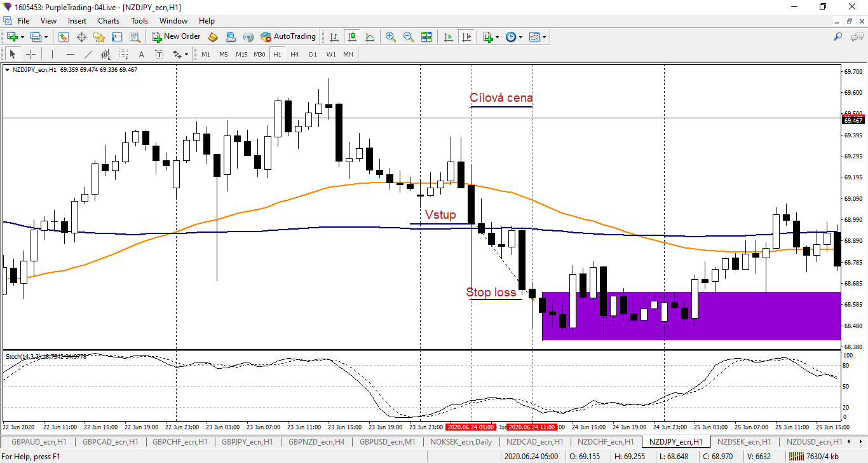Switch to W1 timeframe

coord(330,54)
